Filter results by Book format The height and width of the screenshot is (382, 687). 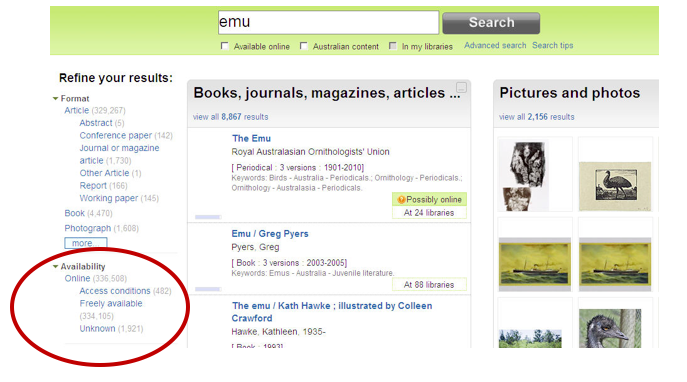(74, 213)
